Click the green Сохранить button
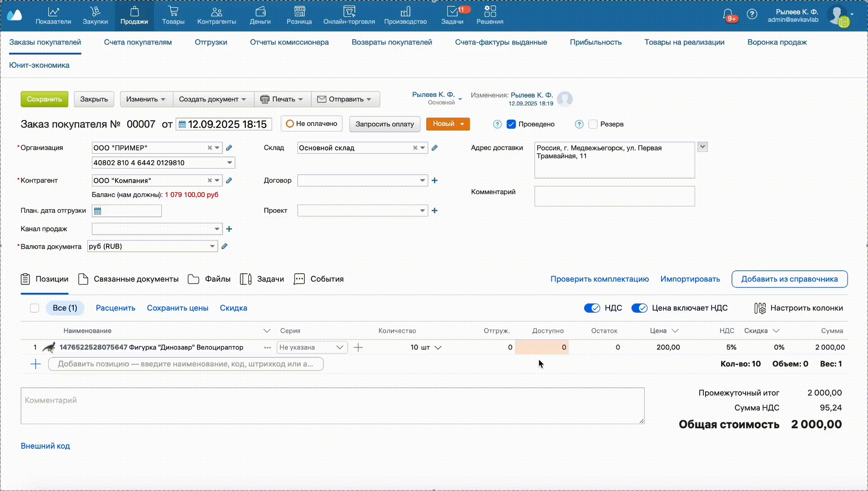 [44, 99]
